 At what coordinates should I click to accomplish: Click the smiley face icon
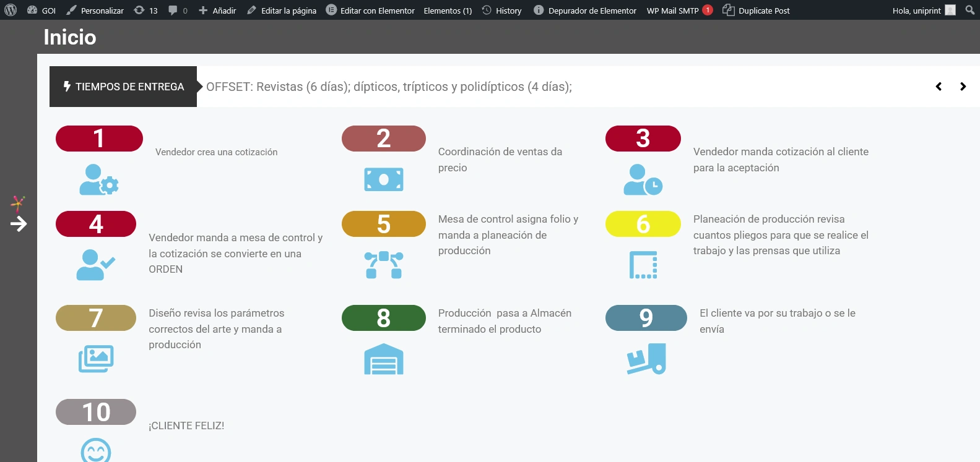click(96, 451)
